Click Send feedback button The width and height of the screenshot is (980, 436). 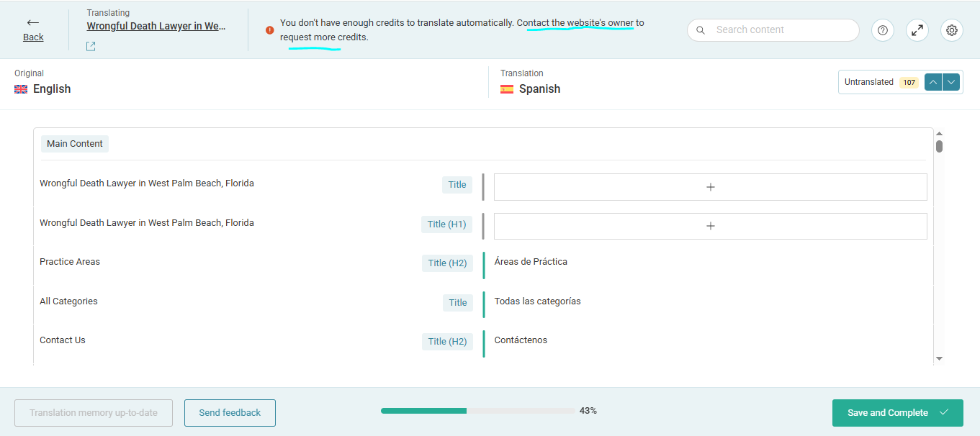coord(230,413)
